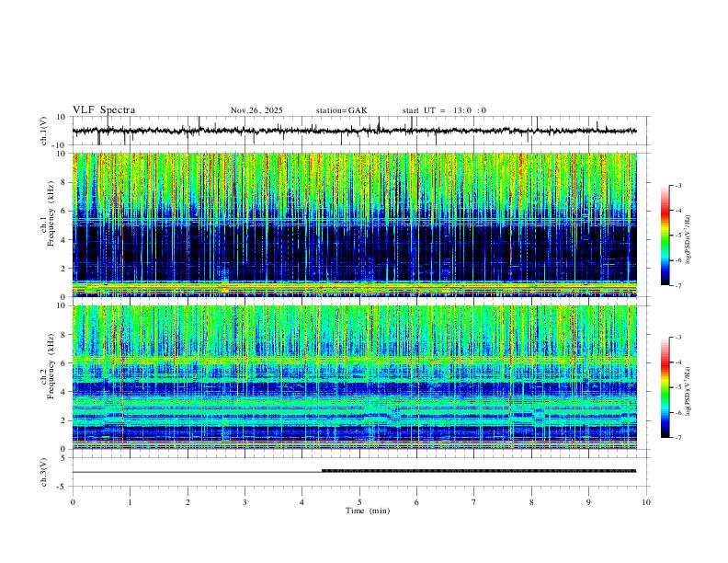Click the upper PSD color scale bar
728x563 pixels.
tap(665, 236)
